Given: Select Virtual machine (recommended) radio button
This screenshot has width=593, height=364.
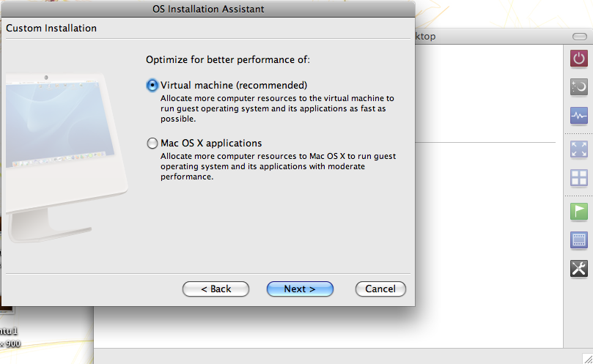Looking at the screenshot, I should tap(152, 86).
